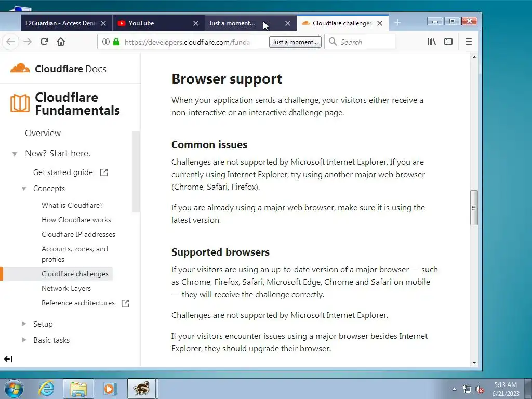Open Windows Media Player from taskbar
Viewport: 532px width, 399px height.
pyautogui.click(x=110, y=389)
